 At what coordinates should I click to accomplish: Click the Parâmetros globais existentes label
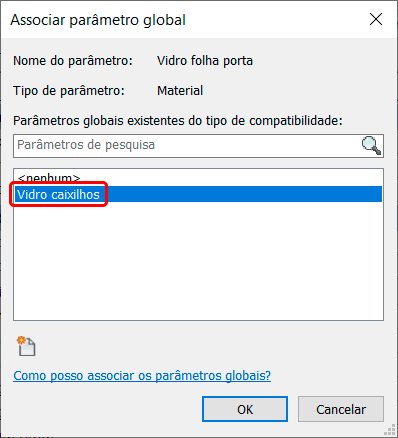click(x=178, y=120)
